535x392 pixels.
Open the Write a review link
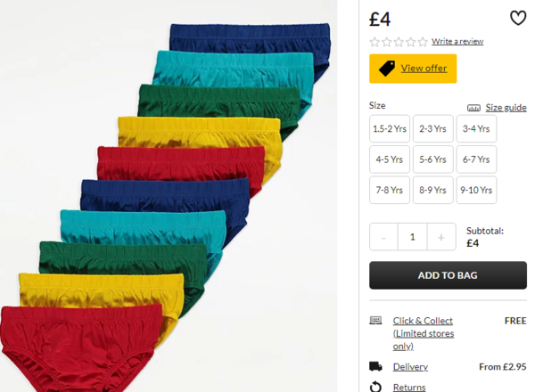point(457,42)
